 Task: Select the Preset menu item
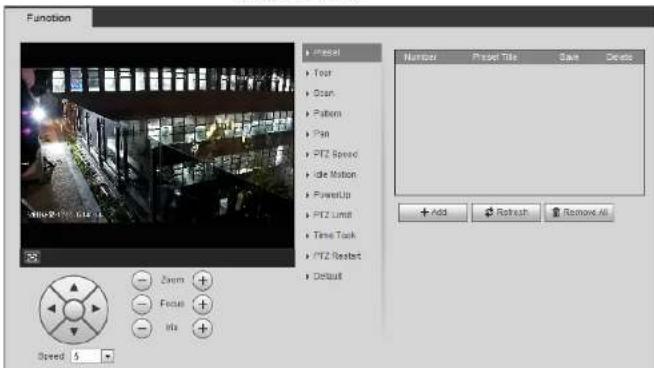coord(342,53)
